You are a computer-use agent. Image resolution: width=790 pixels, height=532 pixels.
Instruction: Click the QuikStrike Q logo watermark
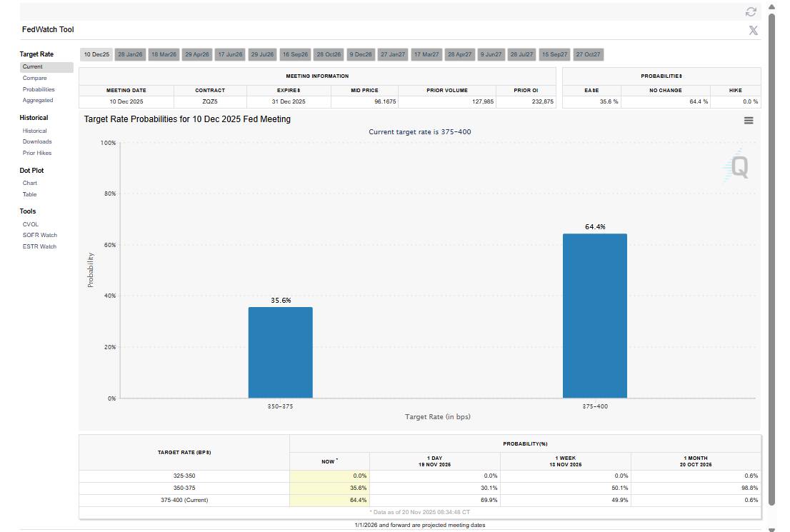[x=738, y=167]
